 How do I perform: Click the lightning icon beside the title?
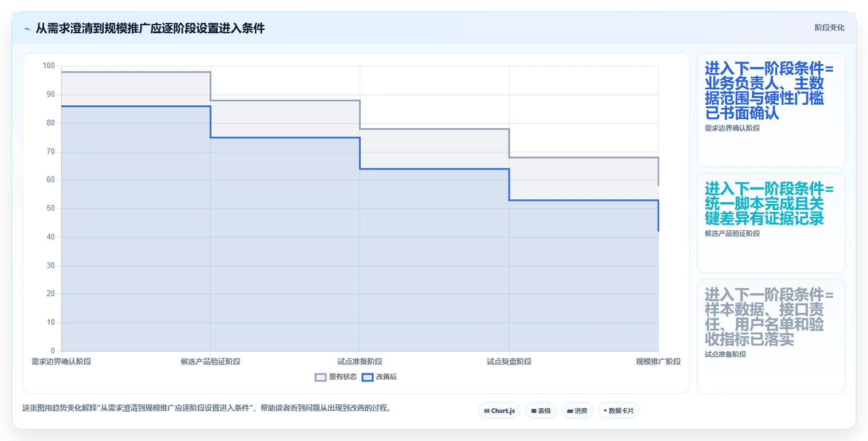[x=27, y=29]
